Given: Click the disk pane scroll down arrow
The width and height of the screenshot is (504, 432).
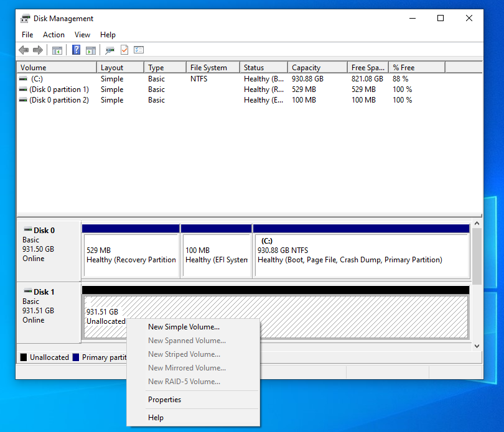Looking at the screenshot, I should [x=477, y=346].
